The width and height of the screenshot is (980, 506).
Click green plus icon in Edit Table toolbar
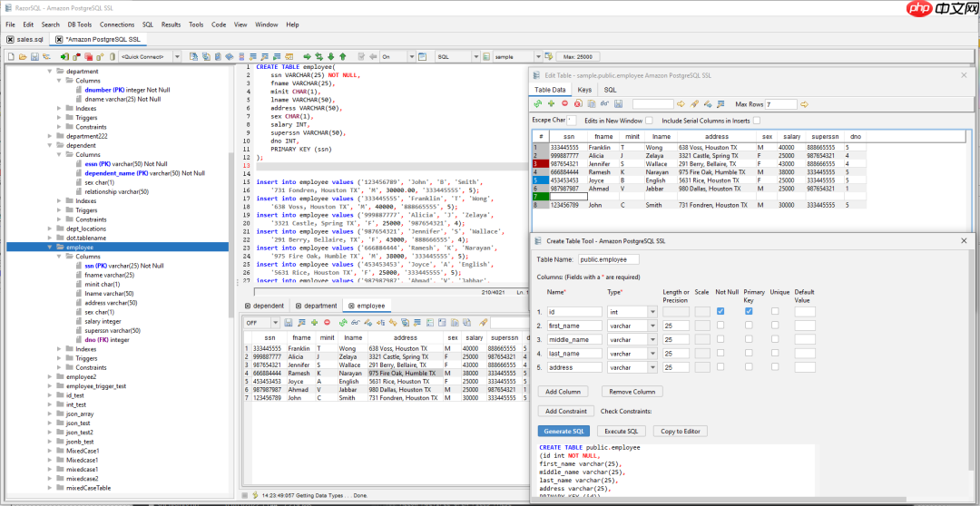click(x=552, y=103)
